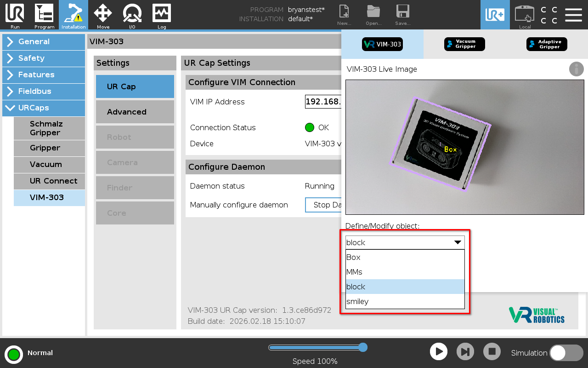This screenshot has width=588, height=368.
Task: Click the green robot status indicator
Action: click(x=14, y=354)
